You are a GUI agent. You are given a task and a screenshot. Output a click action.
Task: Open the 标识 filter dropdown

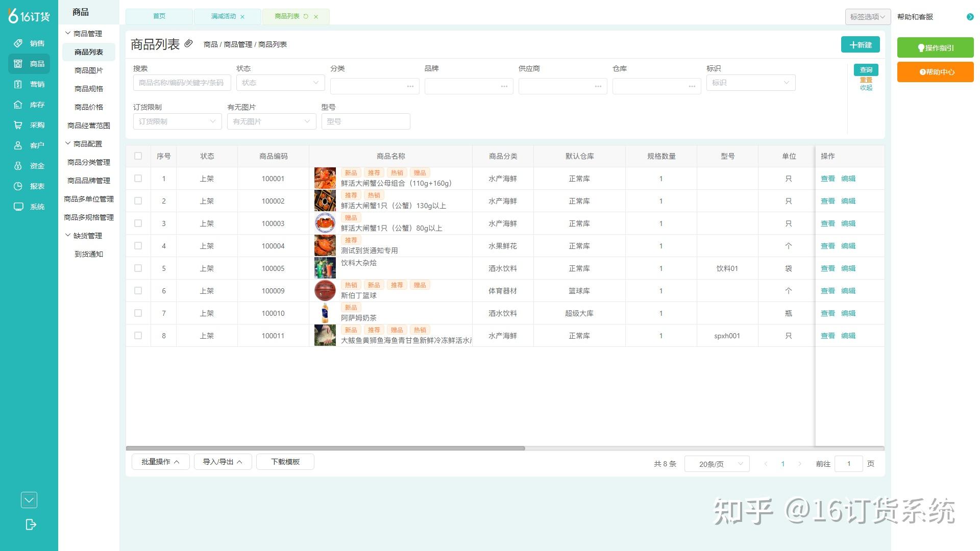pos(750,83)
